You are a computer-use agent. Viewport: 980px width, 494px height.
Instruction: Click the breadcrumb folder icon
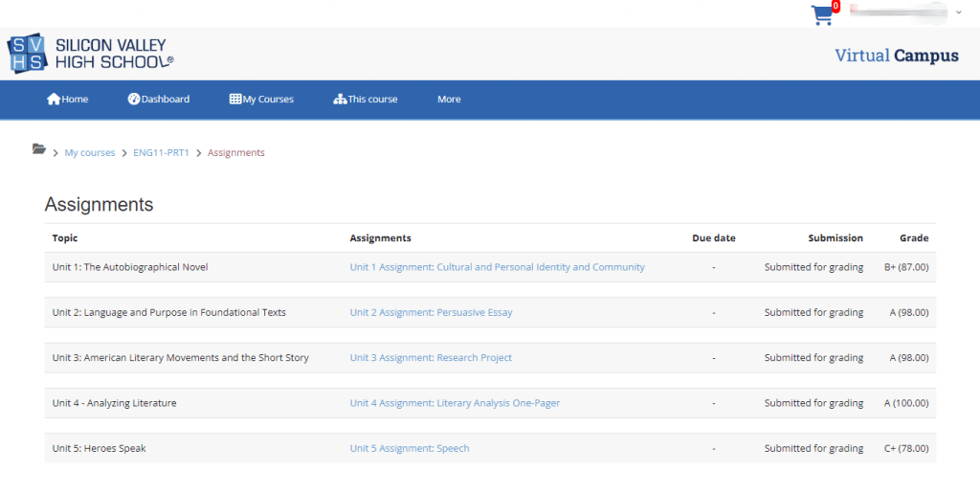click(x=38, y=149)
